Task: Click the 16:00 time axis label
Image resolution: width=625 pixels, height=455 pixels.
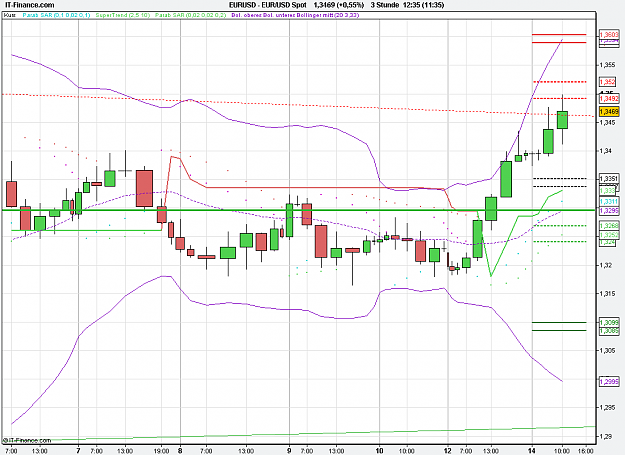Action: [586, 451]
